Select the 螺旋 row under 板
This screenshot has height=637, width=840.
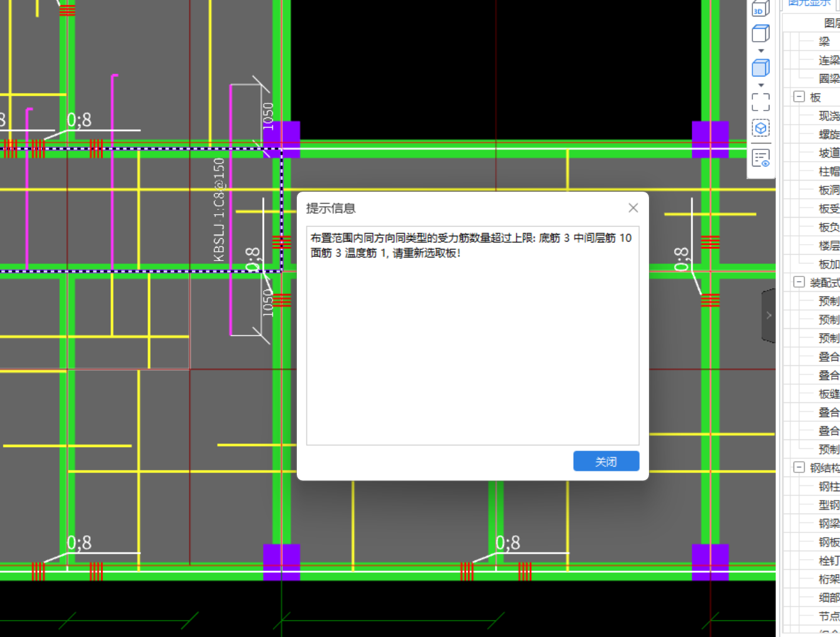pyautogui.click(x=829, y=135)
